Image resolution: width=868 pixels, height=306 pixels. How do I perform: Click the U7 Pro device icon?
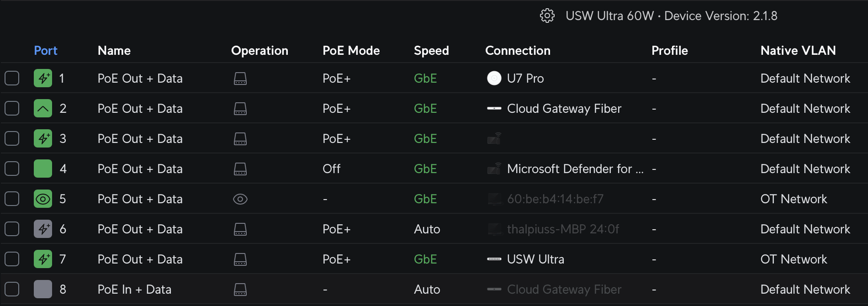click(494, 79)
